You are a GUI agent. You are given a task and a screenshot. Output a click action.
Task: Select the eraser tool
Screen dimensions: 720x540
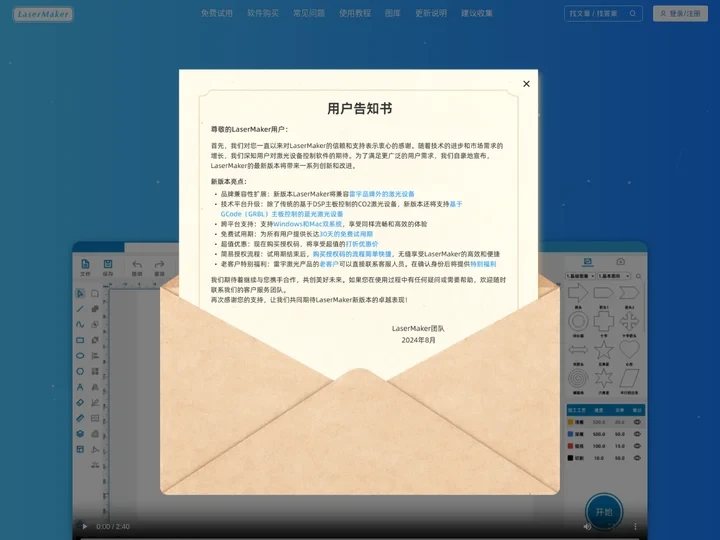coord(80,403)
